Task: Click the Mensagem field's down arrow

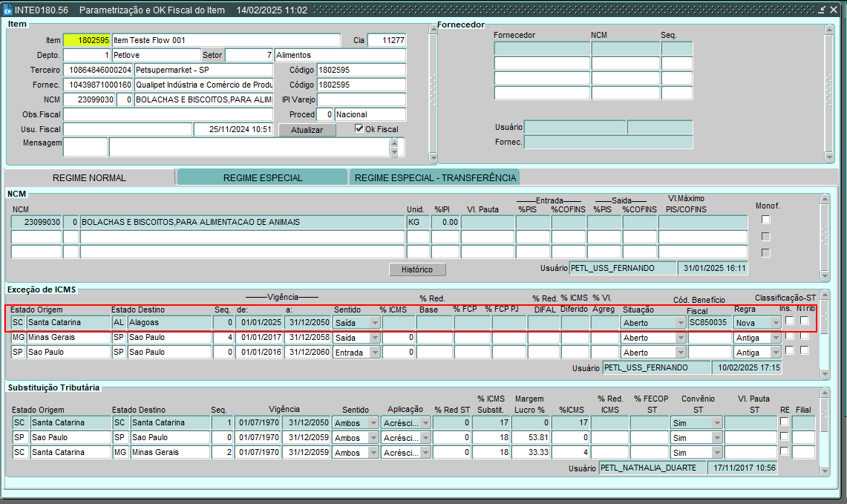Action: (x=394, y=152)
